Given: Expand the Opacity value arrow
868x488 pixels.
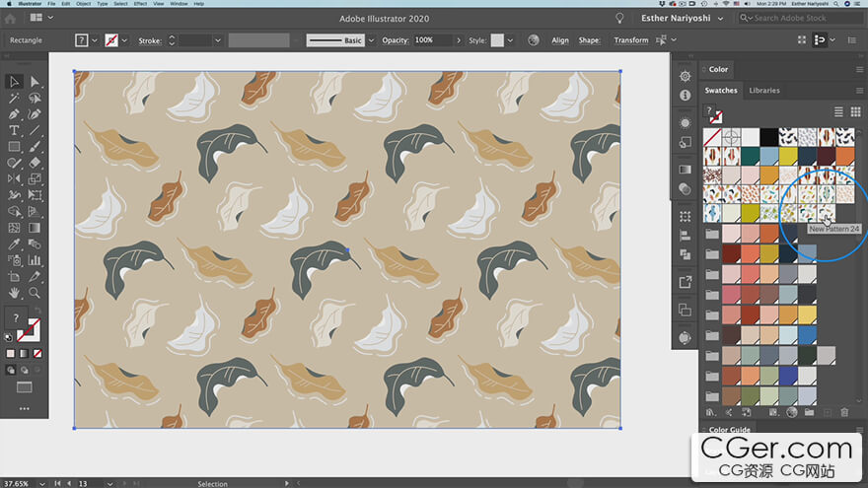Looking at the screenshot, I should [x=459, y=40].
